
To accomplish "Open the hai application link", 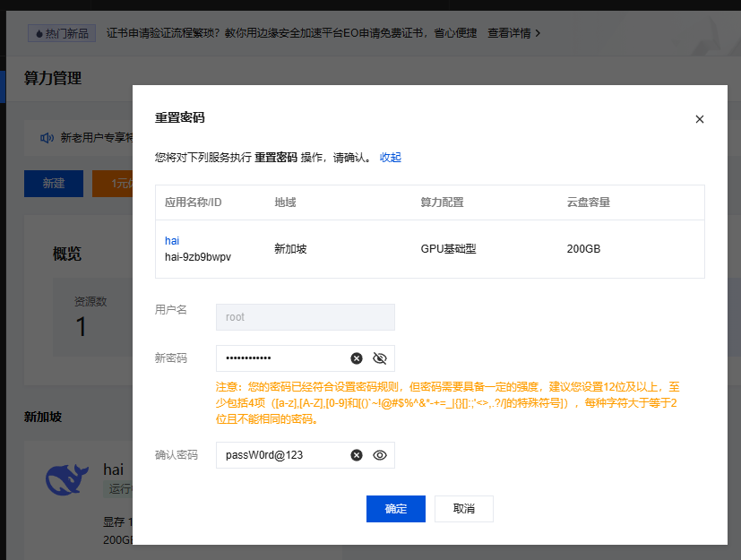I will point(172,240).
